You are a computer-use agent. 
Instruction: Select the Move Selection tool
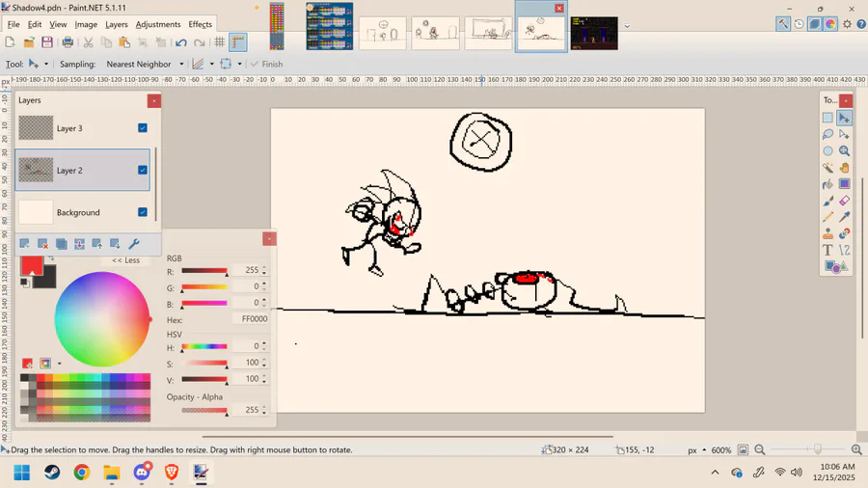[844, 134]
